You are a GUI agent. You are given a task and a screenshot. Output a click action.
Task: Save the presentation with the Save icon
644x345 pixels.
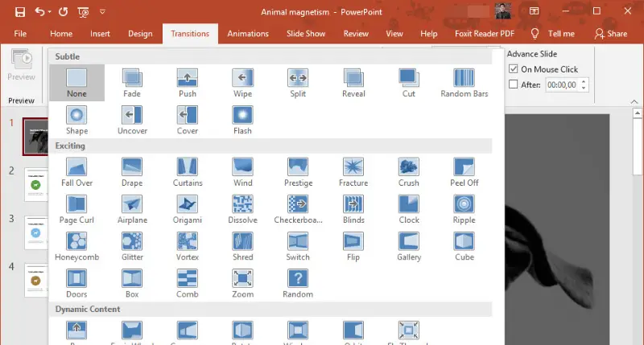[x=19, y=12]
